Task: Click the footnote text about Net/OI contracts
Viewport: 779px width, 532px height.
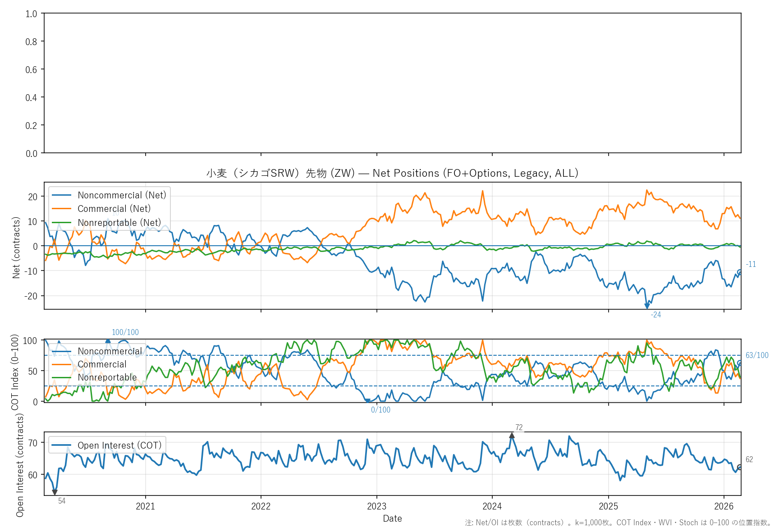Action: (619, 523)
